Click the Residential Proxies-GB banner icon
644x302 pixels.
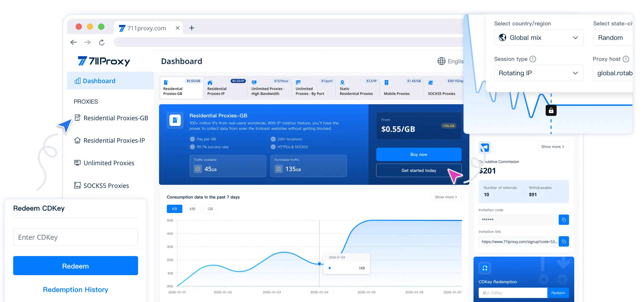[175, 120]
